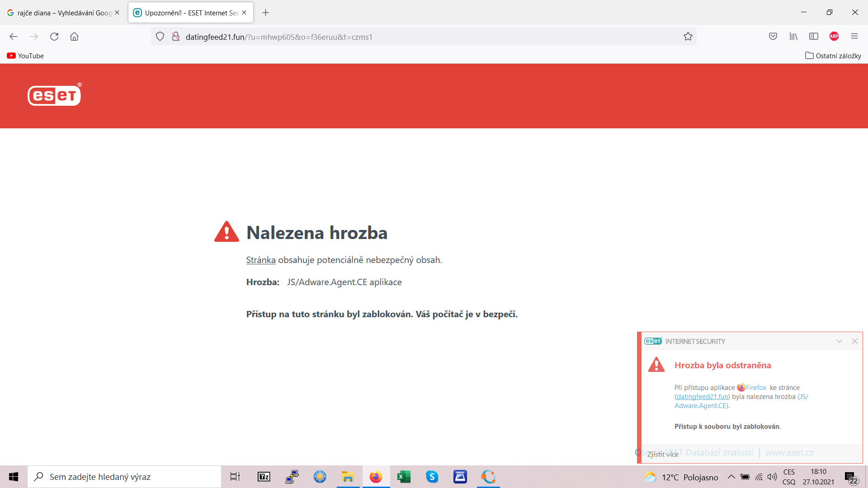Launch 7-Zip from the taskbar

click(264, 477)
